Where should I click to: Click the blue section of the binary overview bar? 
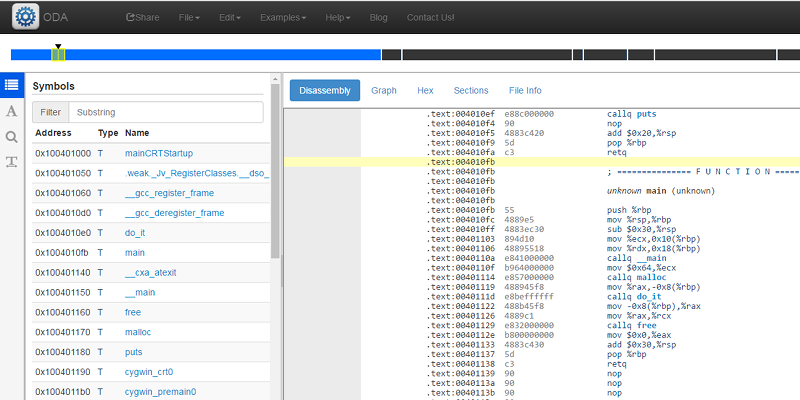point(220,54)
